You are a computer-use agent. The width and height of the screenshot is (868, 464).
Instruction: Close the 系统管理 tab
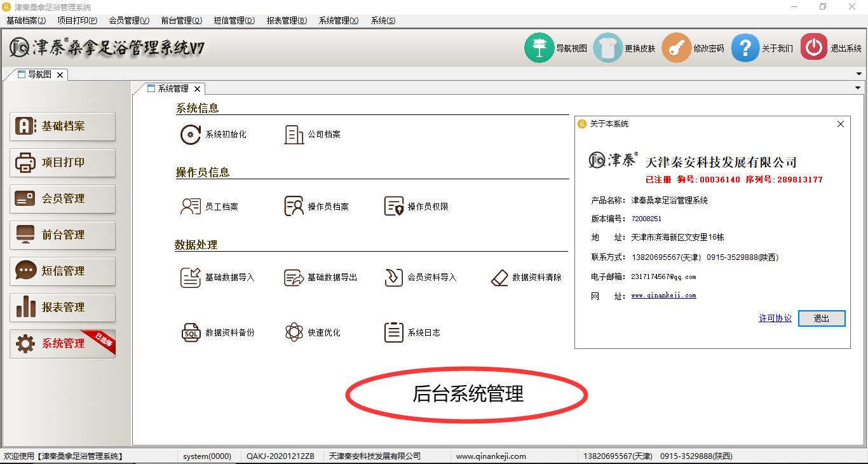(x=198, y=89)
